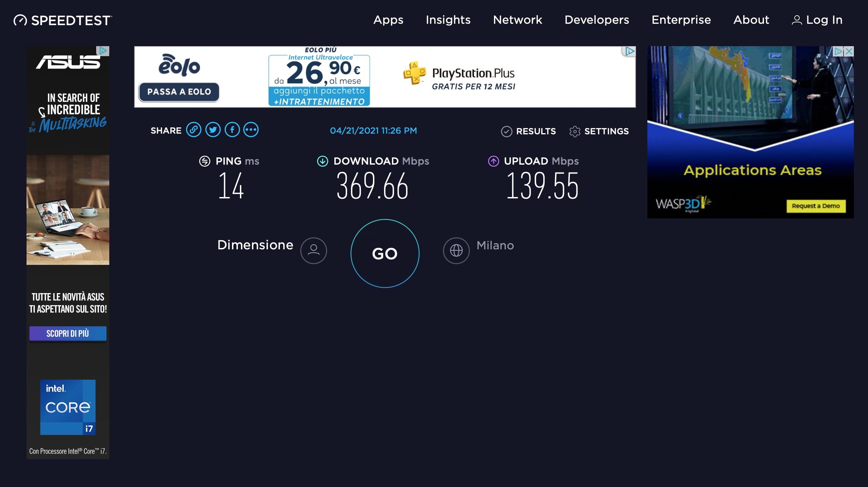Open the Insights menu item
Image resolution: width=868 pixels, height=487 pixels.
click(x=448, y=20)
